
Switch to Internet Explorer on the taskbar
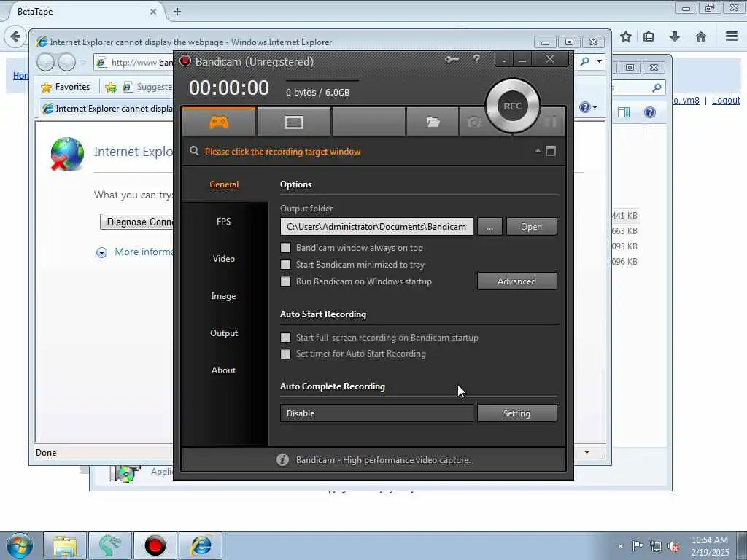201,545
